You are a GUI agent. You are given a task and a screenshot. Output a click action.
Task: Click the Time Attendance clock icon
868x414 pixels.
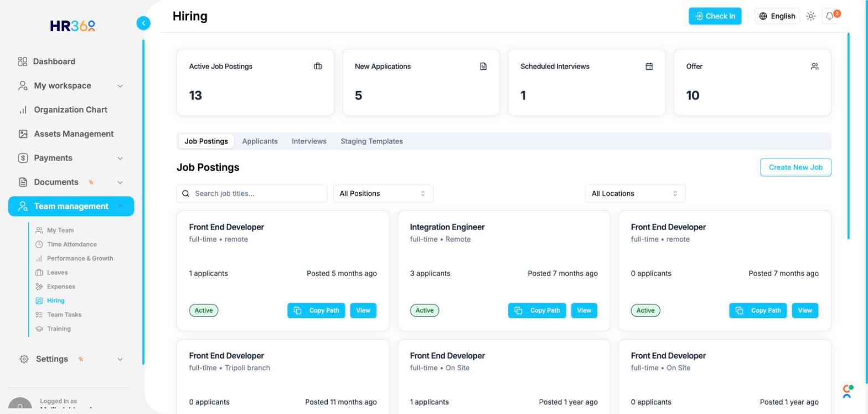39,244
